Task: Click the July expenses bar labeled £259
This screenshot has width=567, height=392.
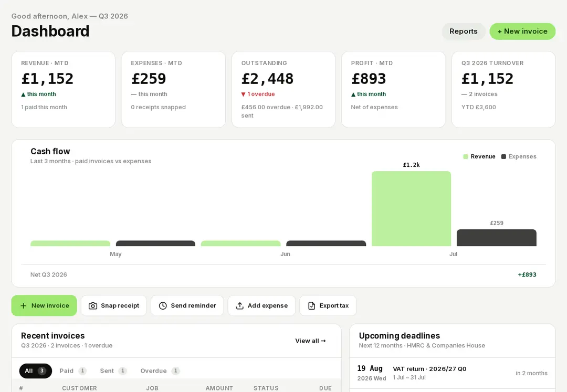Action: click(x=497, y=238)
